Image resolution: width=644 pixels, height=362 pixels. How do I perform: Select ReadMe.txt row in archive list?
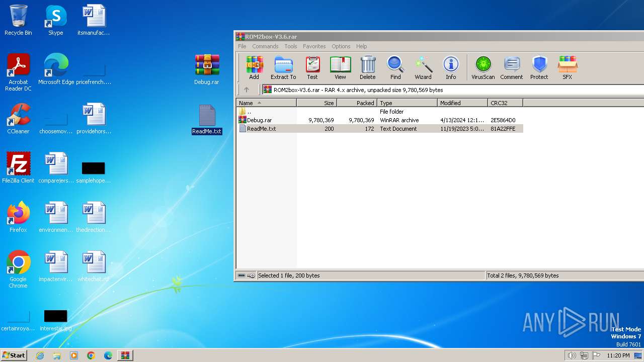point(380,129)
